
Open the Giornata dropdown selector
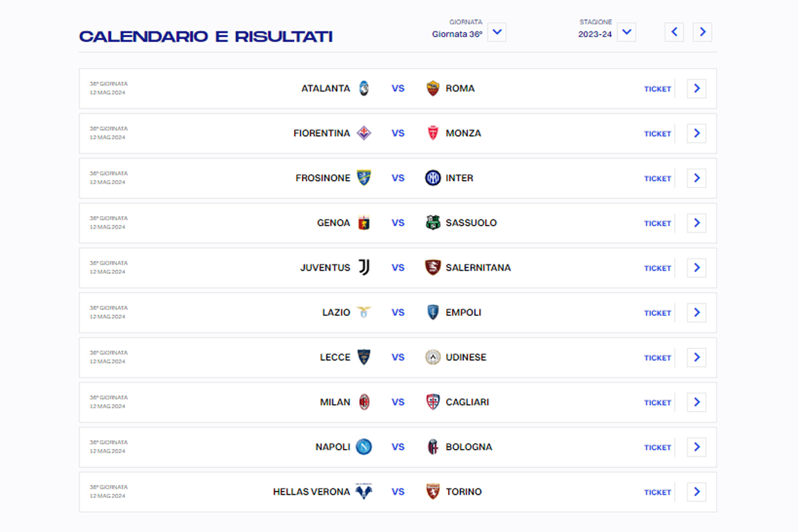[497, 32]
